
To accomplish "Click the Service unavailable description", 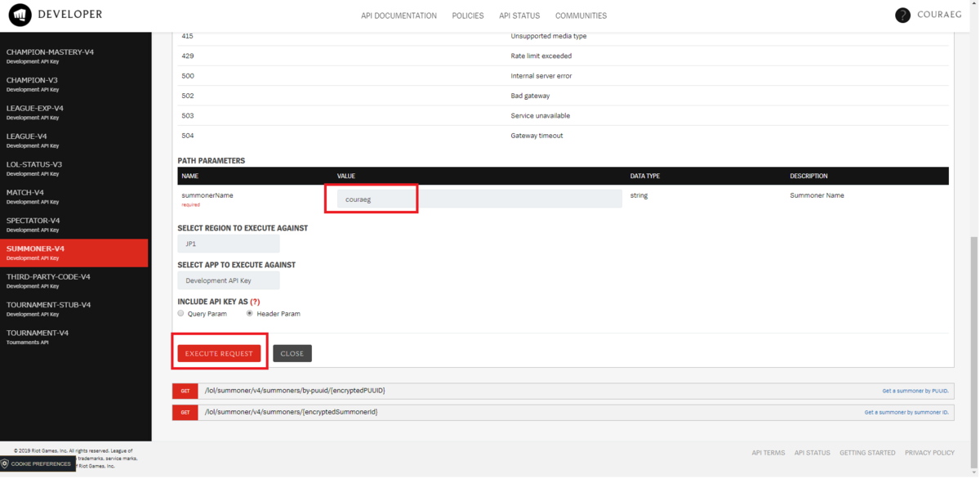I will (541, 116).
